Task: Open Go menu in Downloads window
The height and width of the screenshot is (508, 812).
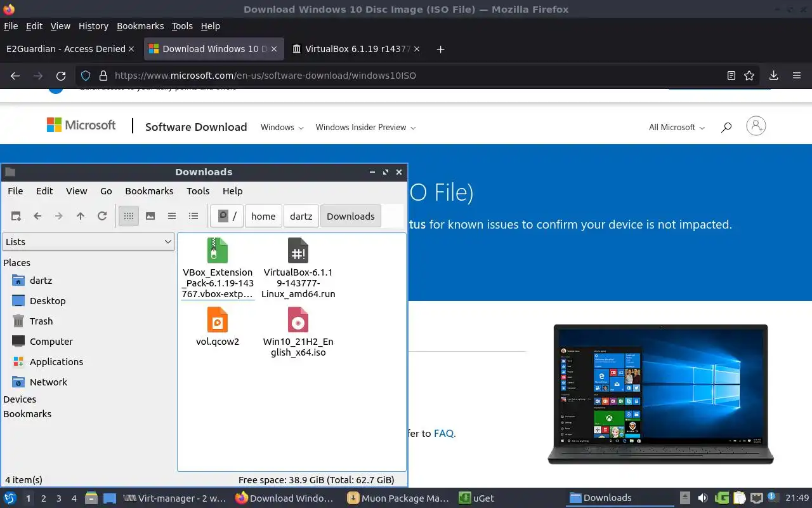Action: coord(106,190)
